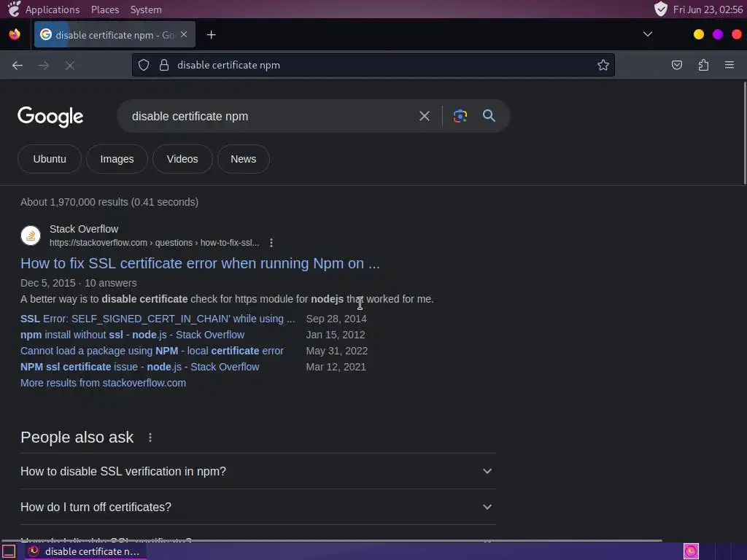Open Firefox hamburger application menu
Screen dimensions: 747x560
(x=729, y=65)
